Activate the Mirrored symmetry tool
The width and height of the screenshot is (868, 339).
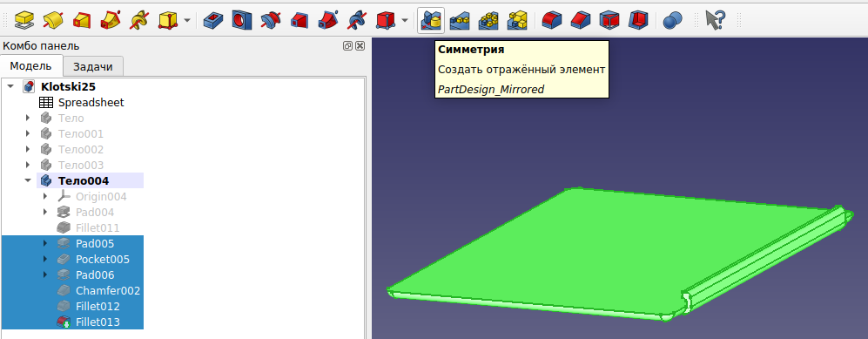[431, 21]
